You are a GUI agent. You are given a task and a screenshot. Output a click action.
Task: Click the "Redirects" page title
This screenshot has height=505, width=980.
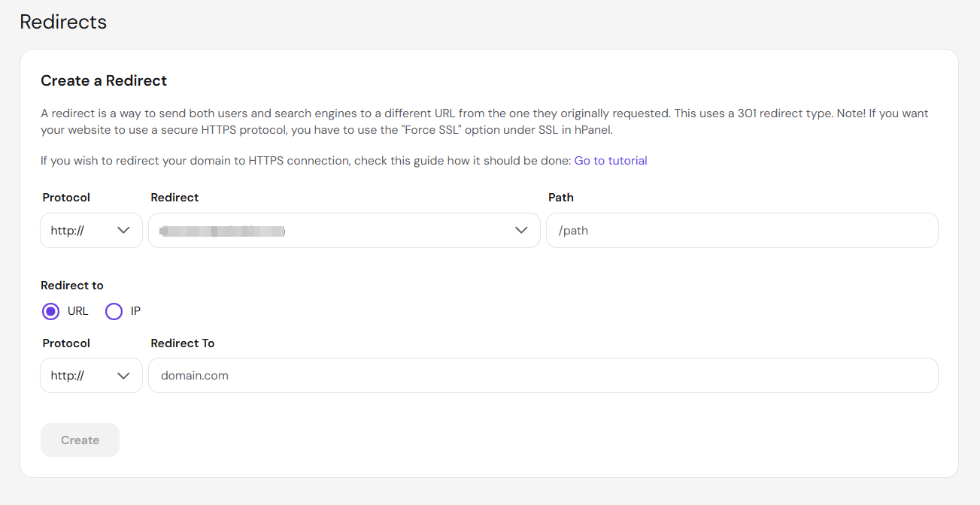[x=63, y=22]
